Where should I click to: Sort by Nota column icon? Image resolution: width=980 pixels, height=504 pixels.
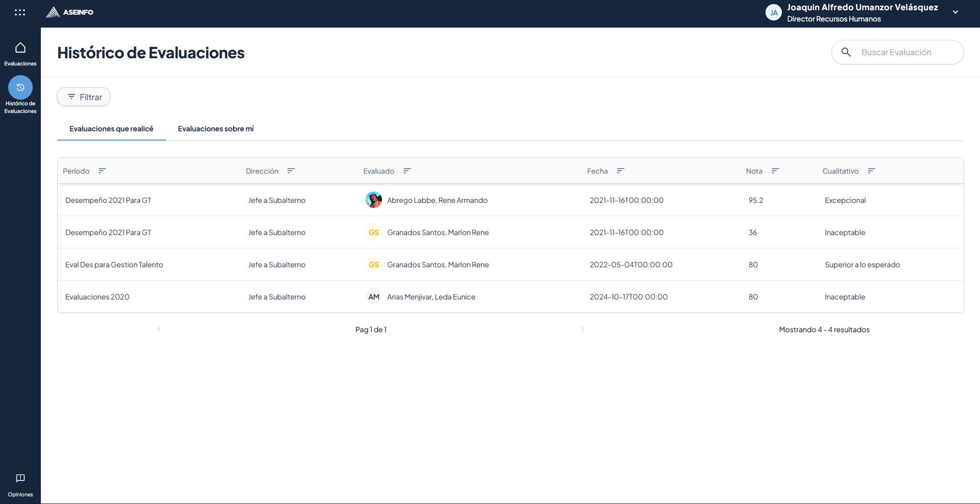[x=775, y=171]
